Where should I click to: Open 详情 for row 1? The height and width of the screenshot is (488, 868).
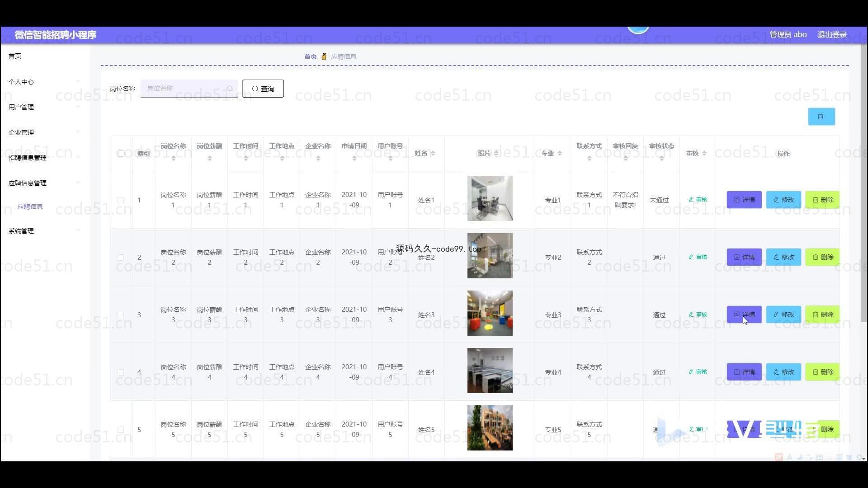coord(744,200)
